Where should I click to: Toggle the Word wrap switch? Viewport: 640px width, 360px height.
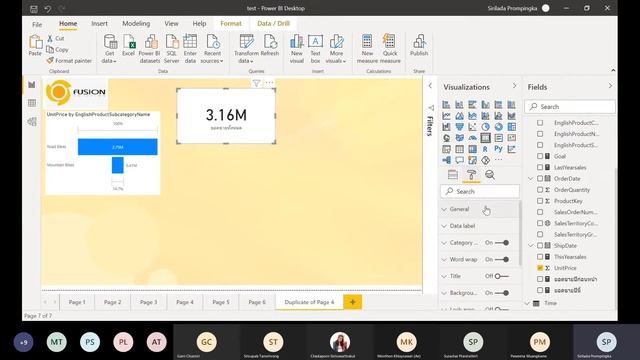click(502, 260)
